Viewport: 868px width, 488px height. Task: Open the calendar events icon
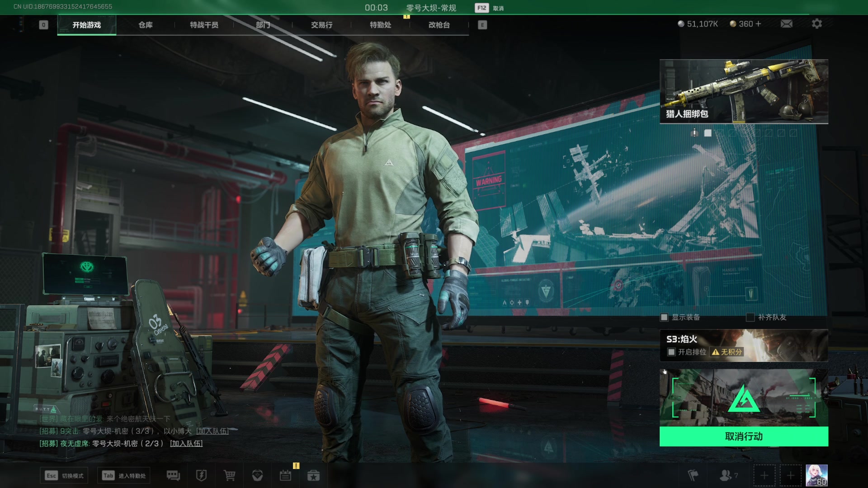pos(285,475)
